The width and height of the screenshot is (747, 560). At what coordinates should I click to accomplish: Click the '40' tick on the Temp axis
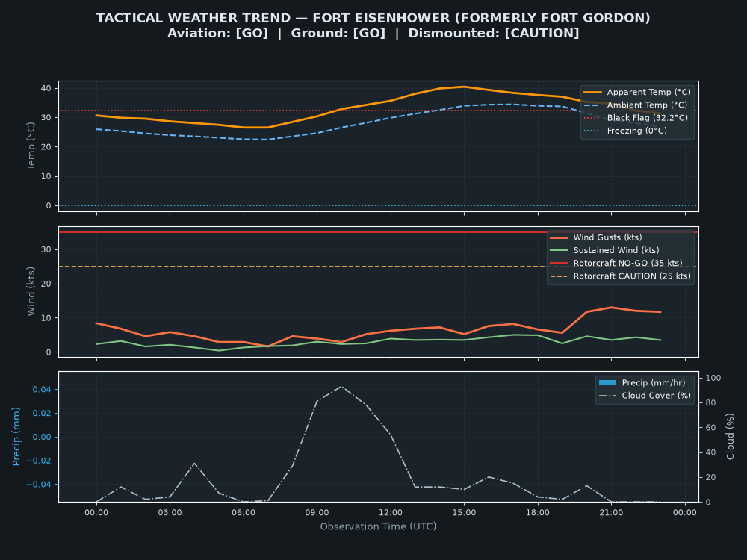click(x=46, y=88)
